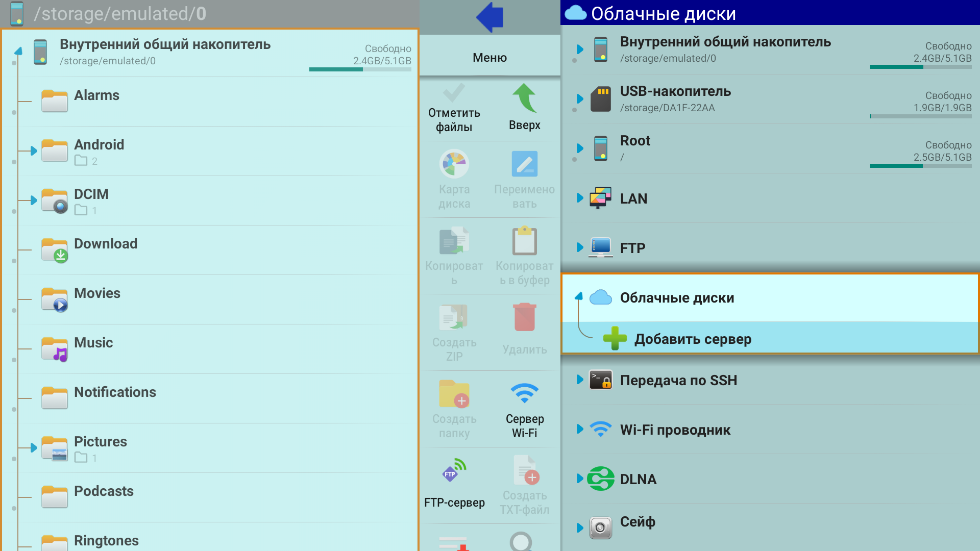Click the Удалить trash icon
The image size is (980, 551).
525,317
